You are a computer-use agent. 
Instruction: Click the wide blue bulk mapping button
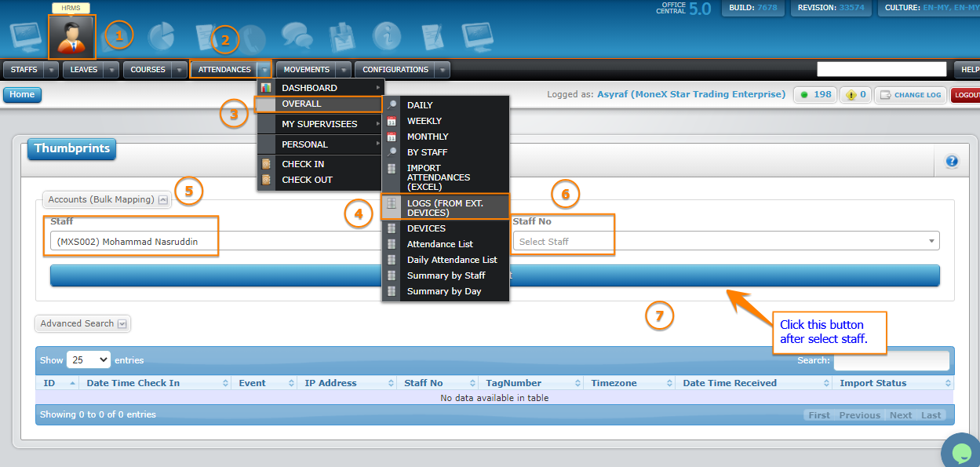[x=495, y=275]
